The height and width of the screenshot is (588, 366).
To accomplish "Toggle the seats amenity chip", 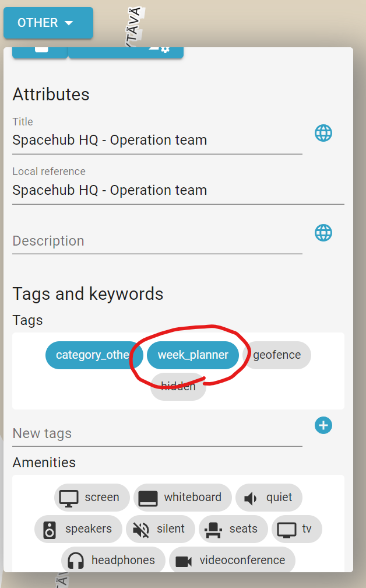I will tap(233, 528).
